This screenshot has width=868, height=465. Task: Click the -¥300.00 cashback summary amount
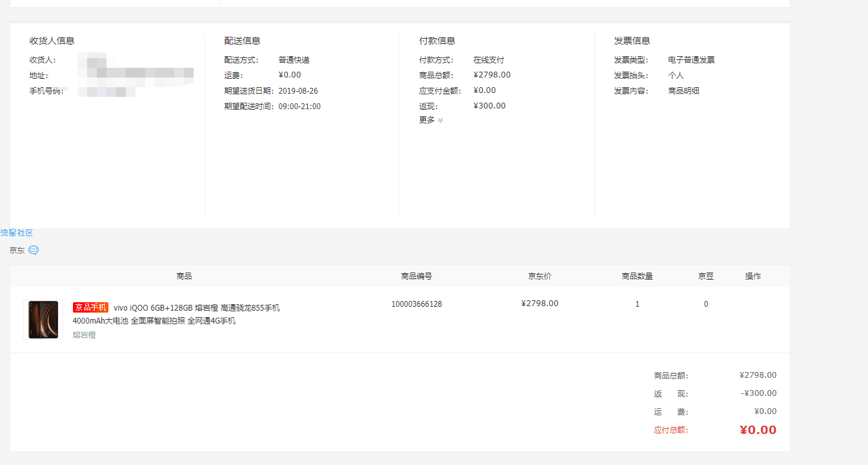(759, 393)
